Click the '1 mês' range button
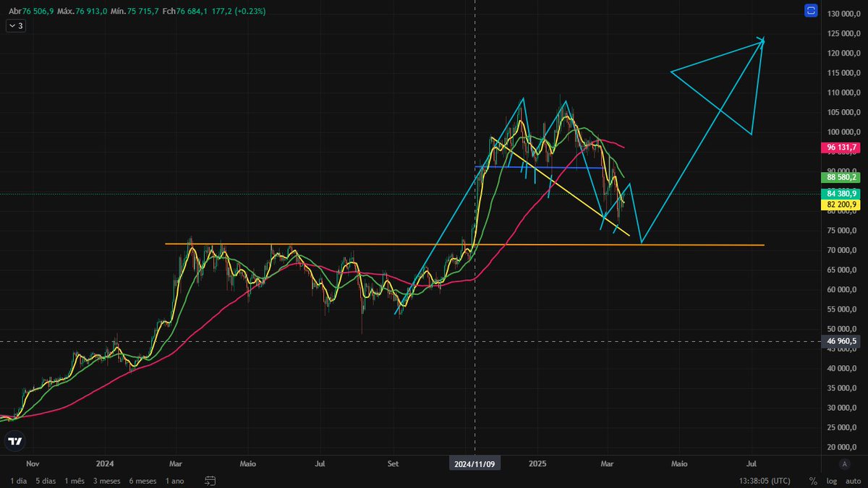The height and width of the screenshot is (488, 868). point(75,479)
